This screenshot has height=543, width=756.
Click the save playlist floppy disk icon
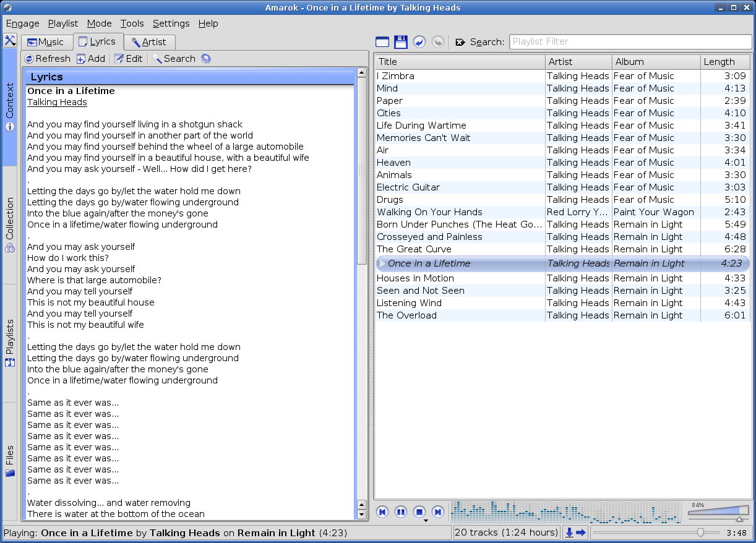(401, 42)
